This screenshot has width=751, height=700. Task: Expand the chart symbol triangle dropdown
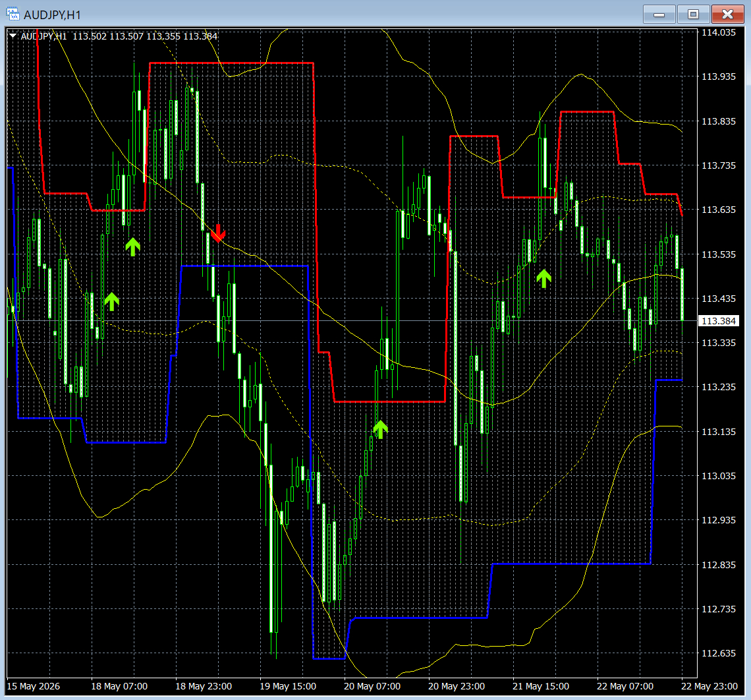13,36
